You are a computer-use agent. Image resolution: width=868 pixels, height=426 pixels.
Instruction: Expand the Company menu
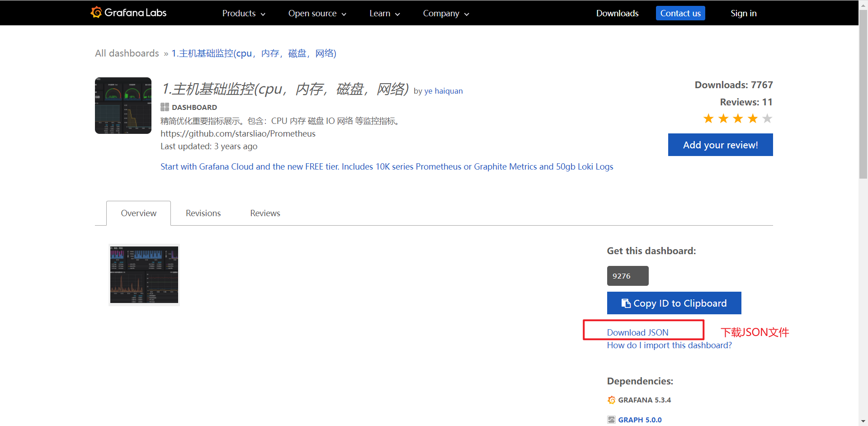[x=446, y=14]
